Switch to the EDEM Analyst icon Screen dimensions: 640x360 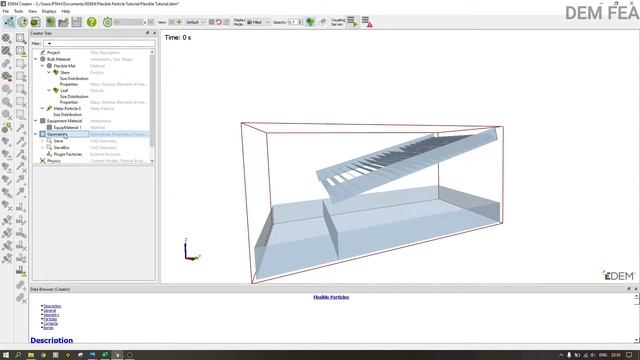pyautogui.click(x=36, y=22)
